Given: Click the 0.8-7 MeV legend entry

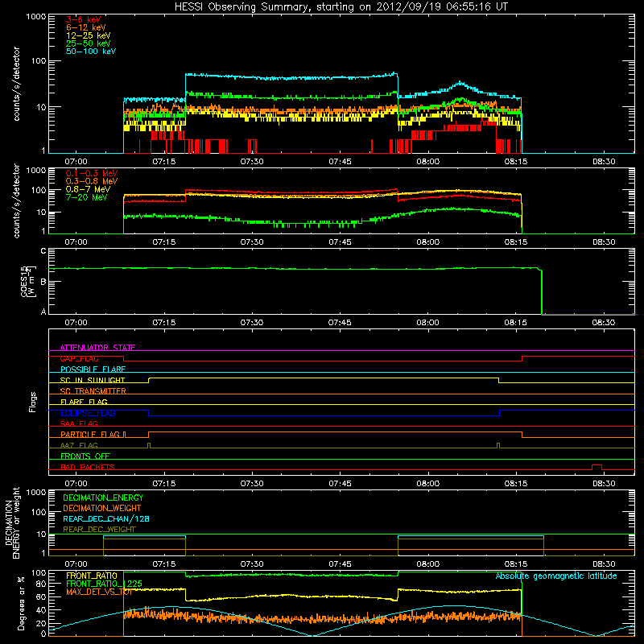Looking at the screenshot, I should pyautogui.click(x=88, y=189).
